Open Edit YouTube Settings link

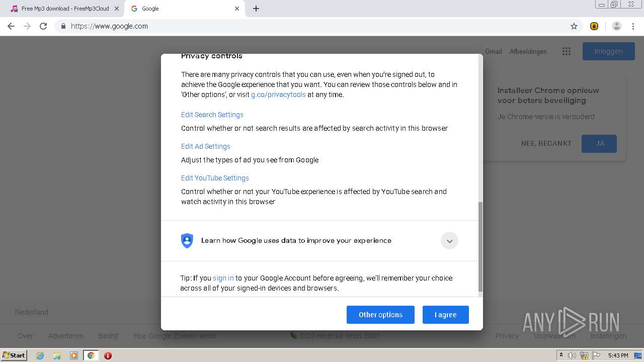click(215, 178)
